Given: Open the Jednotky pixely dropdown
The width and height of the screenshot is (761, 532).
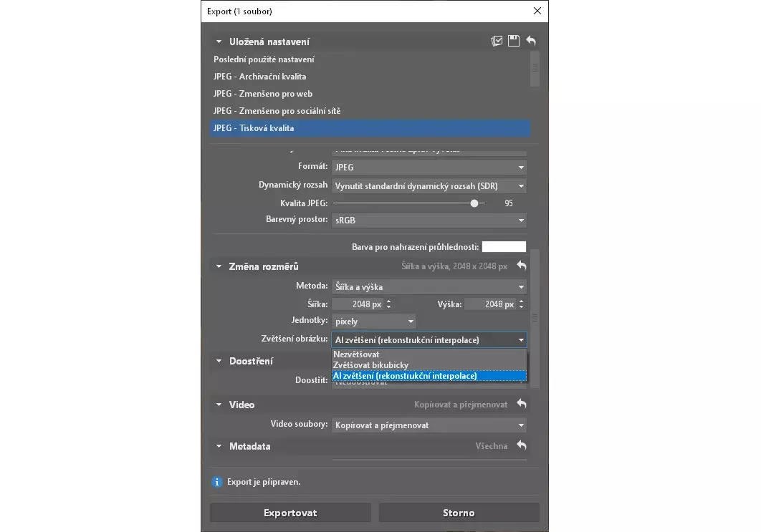Looking at the screenshot, I should (373, 322).
